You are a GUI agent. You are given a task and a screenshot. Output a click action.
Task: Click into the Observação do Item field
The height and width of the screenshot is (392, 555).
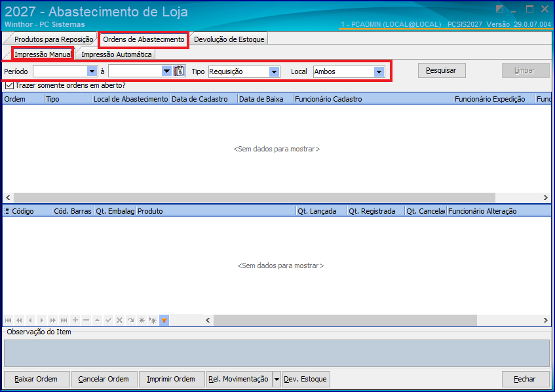click(277, 353)
